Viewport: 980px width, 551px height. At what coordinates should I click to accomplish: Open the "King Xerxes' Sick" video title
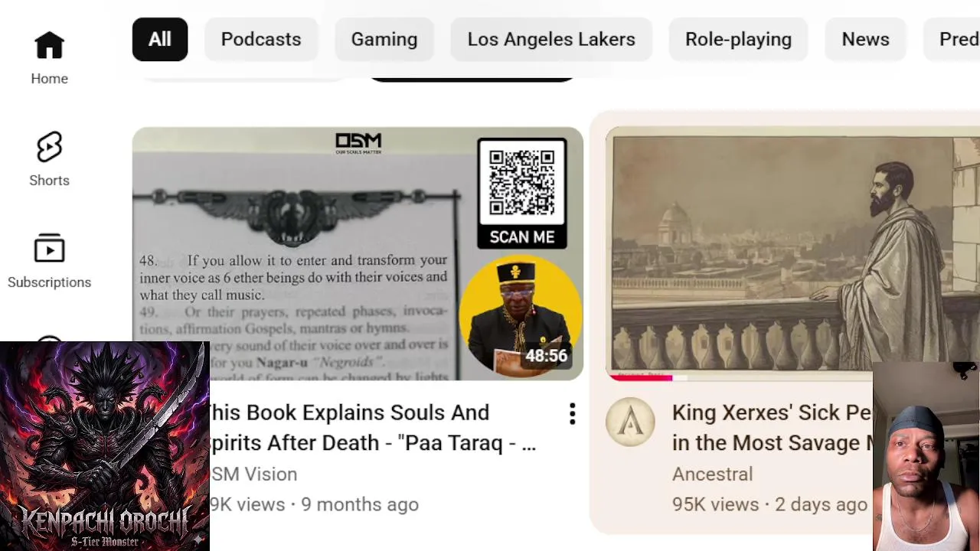pyautogui.click(x=773, y=428)
